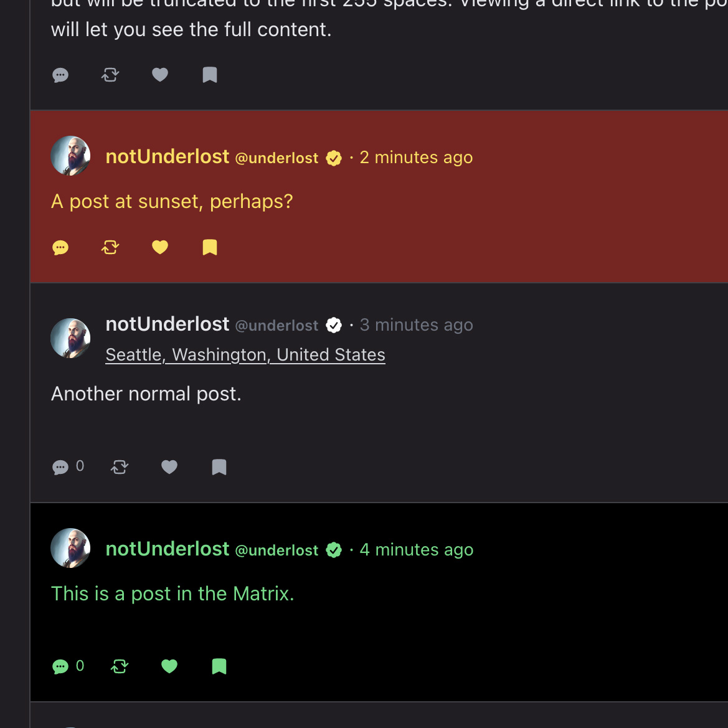Reply to the Matrix post
The width and height of the screenshot is (728, 728).
60,667
